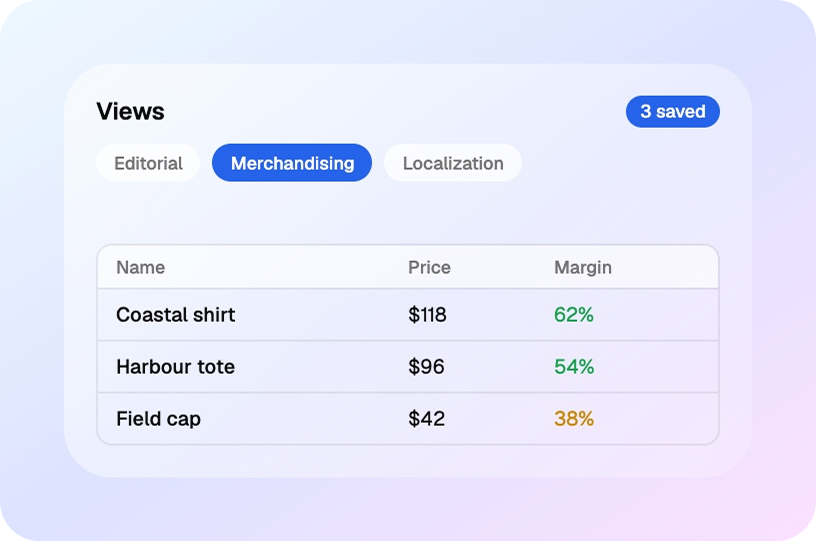Click the 38% margin value
Image resolution: width=816 pixels, height=542 pixels.
point(573,419)
